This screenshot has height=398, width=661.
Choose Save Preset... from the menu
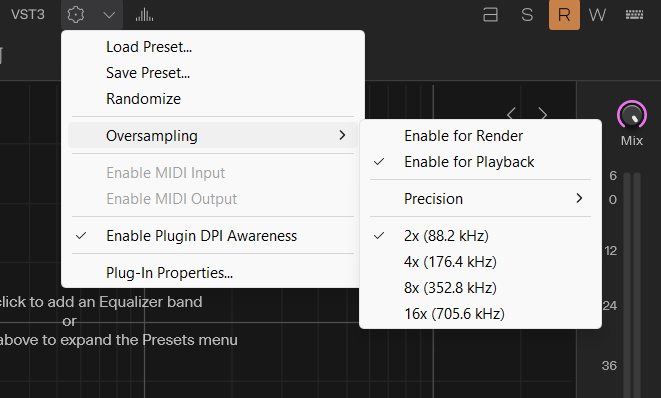coord(213,73)
